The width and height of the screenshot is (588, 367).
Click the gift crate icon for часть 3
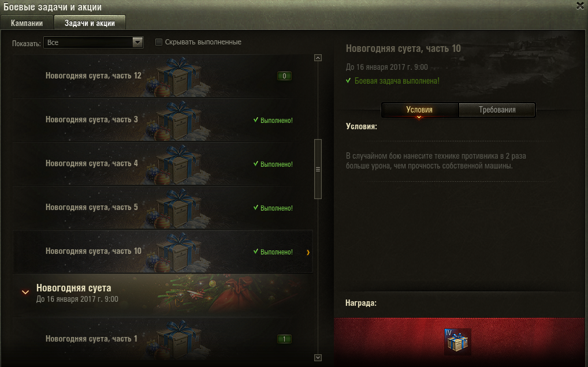click(x=176, y=120)
